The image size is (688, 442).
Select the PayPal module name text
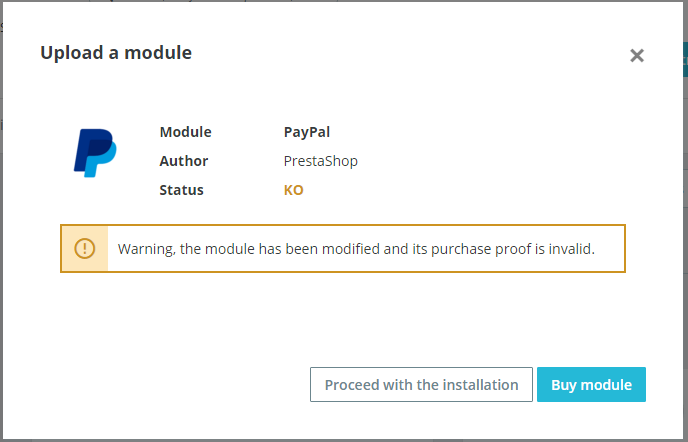click(306, 132)
